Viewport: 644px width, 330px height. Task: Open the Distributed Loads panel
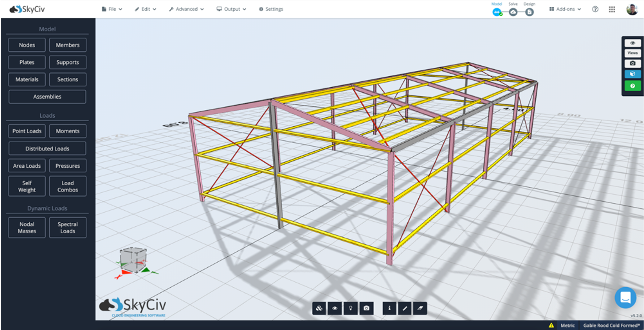click(47, 148)
